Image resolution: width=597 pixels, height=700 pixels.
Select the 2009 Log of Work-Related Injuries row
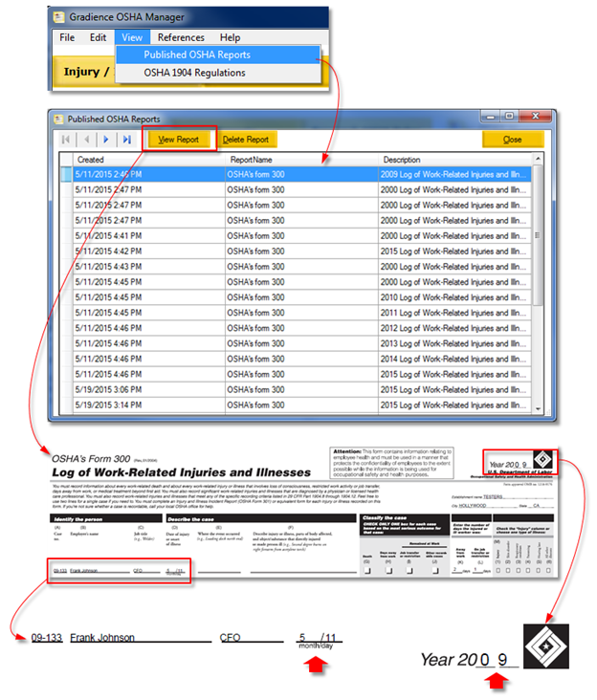[302, 175]
